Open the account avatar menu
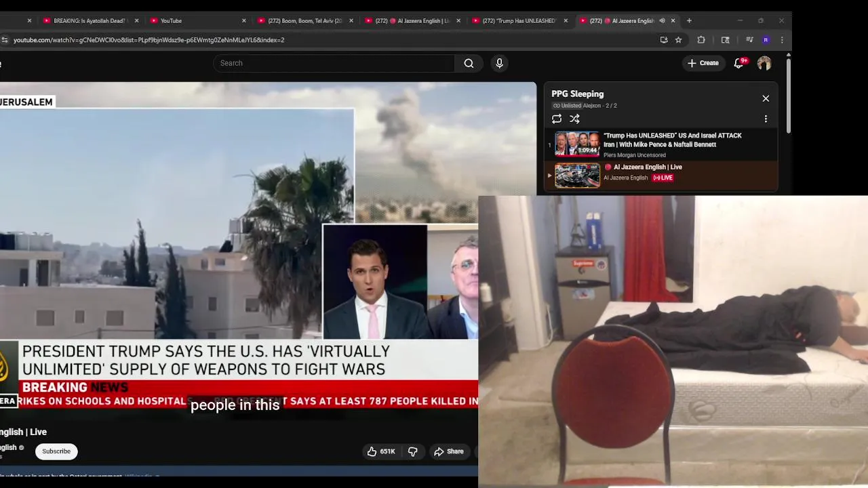 764,63
